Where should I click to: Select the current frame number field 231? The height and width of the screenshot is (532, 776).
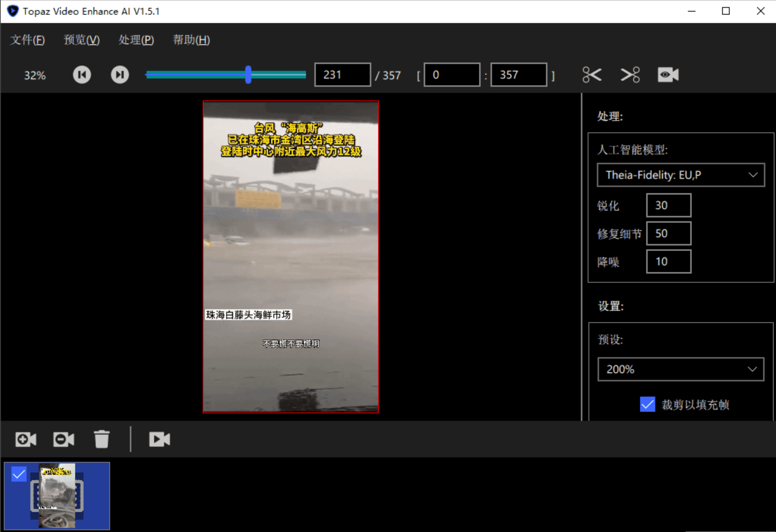click(342, 75)
